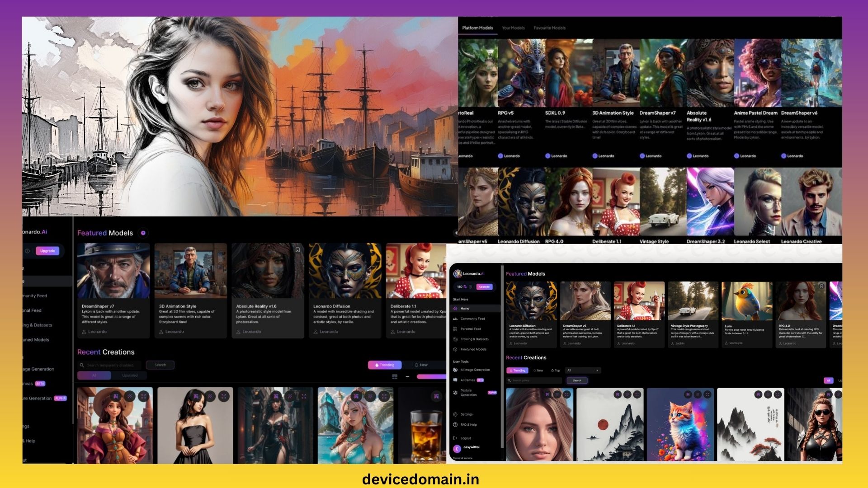
Task: Click the Home icon in sidebar
Action: tap(456, 309)
